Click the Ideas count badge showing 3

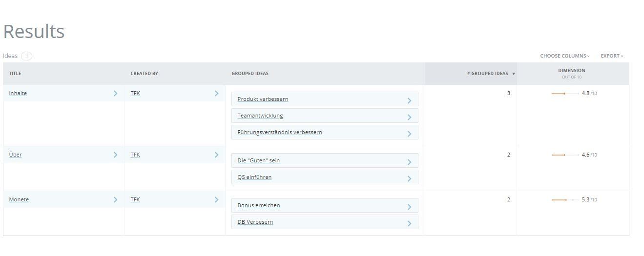(x=26, y=56)
